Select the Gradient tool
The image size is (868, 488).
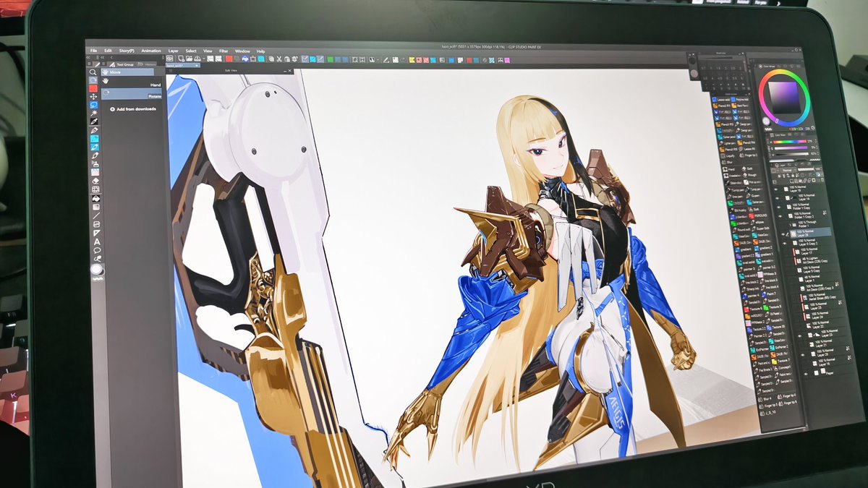(x=95, y=207)
